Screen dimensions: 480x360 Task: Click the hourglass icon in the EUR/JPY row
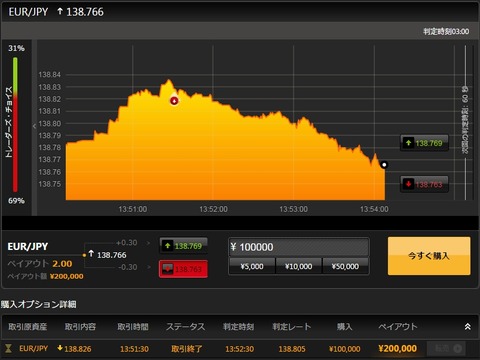tap(9, 349)
